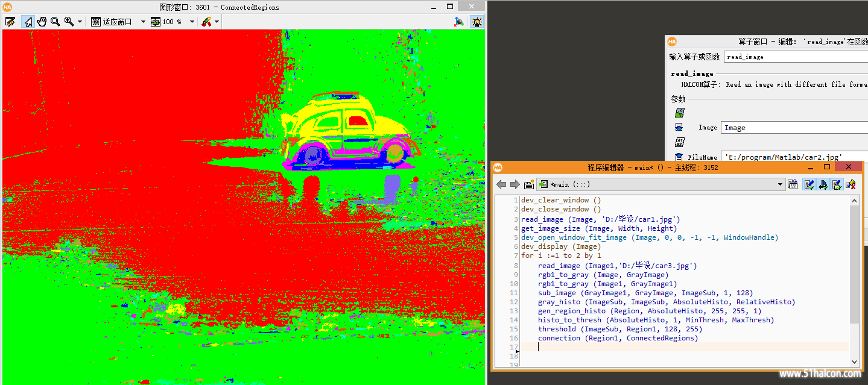Viewport: 868px width, 385px height.
Task: Click the dev_display (Image) code line
Action: tap(561, 246)
